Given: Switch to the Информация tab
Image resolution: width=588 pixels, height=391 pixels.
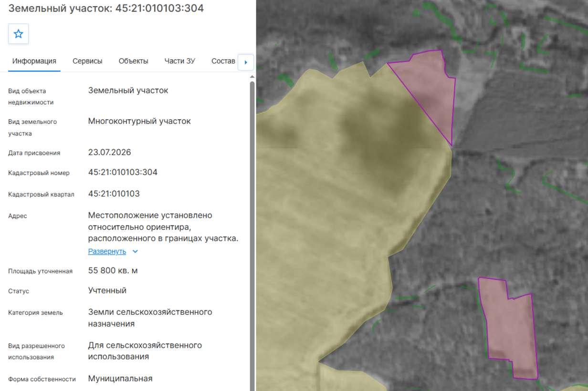Looking at the screenshot, I should click(x=34, y=61).
